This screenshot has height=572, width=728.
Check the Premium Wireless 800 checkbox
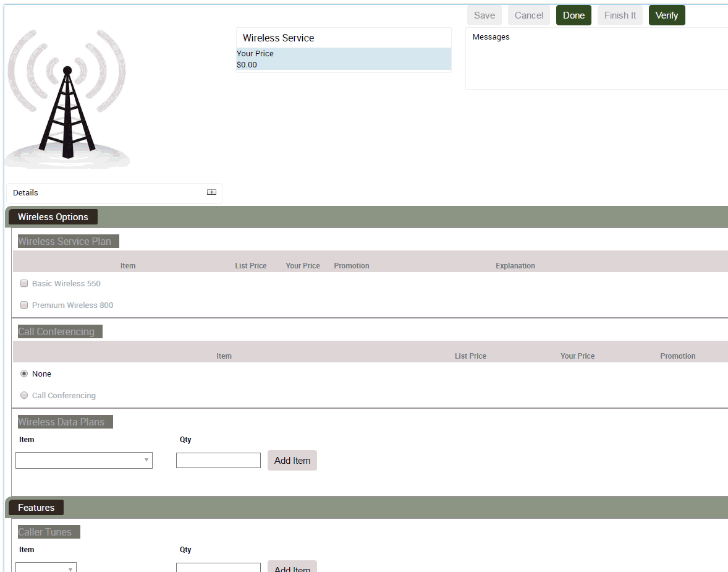pyautogui.click(x=23, y=304)
